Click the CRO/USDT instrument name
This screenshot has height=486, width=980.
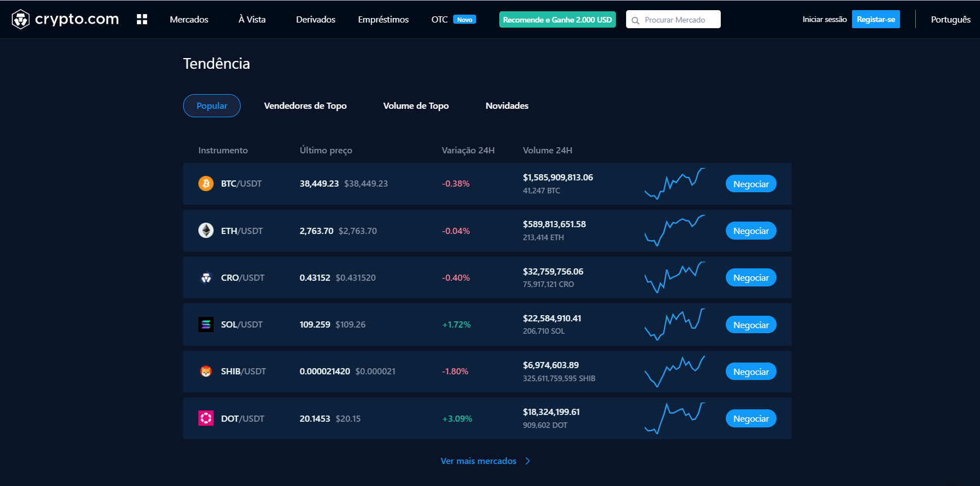(243, 277)
